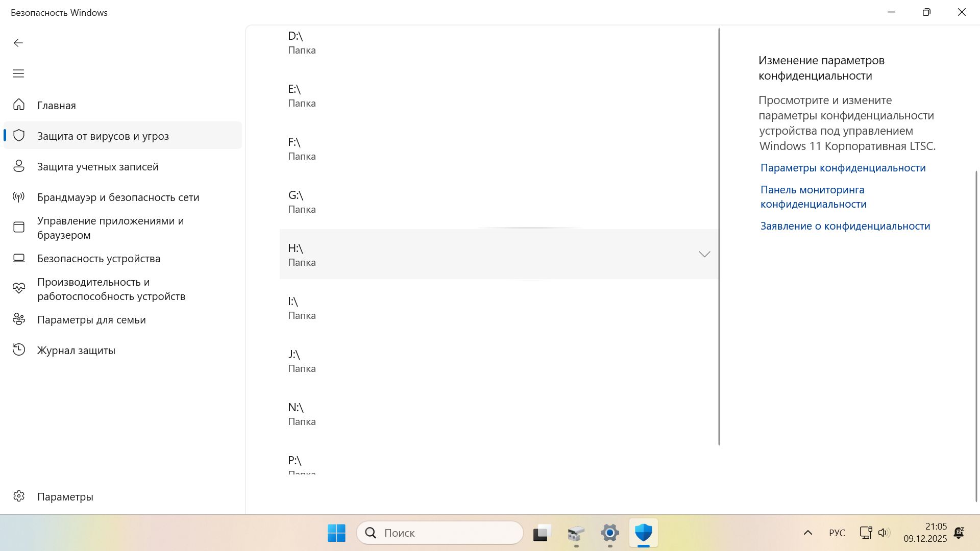
Task: Open Заявление о конфиденциальности link
Action: click(845, 226)
